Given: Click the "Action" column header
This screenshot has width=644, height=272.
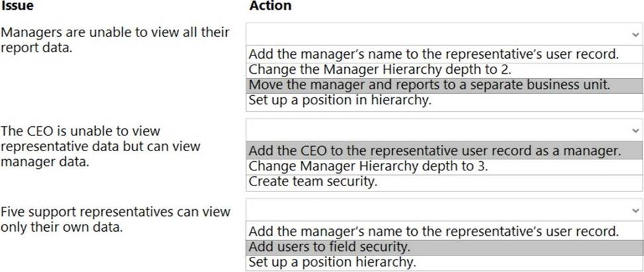Looking at the screenshot, I should click(x=270, y=6).
